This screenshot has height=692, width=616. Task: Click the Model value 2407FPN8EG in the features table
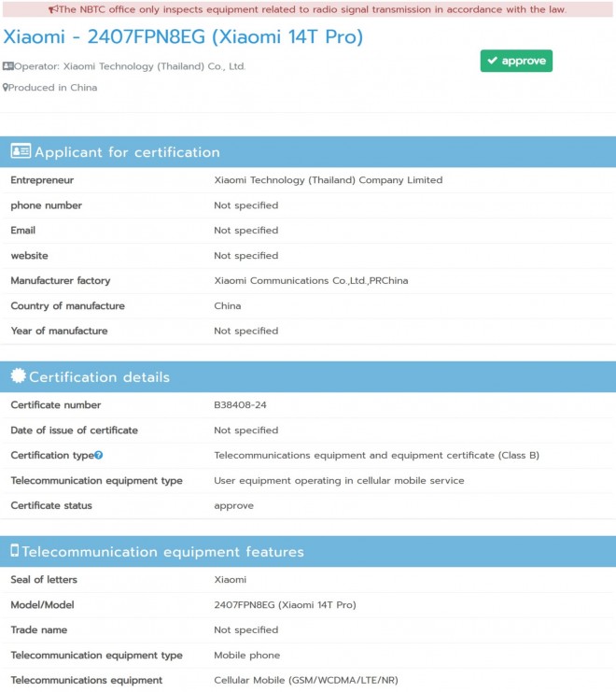285,605
